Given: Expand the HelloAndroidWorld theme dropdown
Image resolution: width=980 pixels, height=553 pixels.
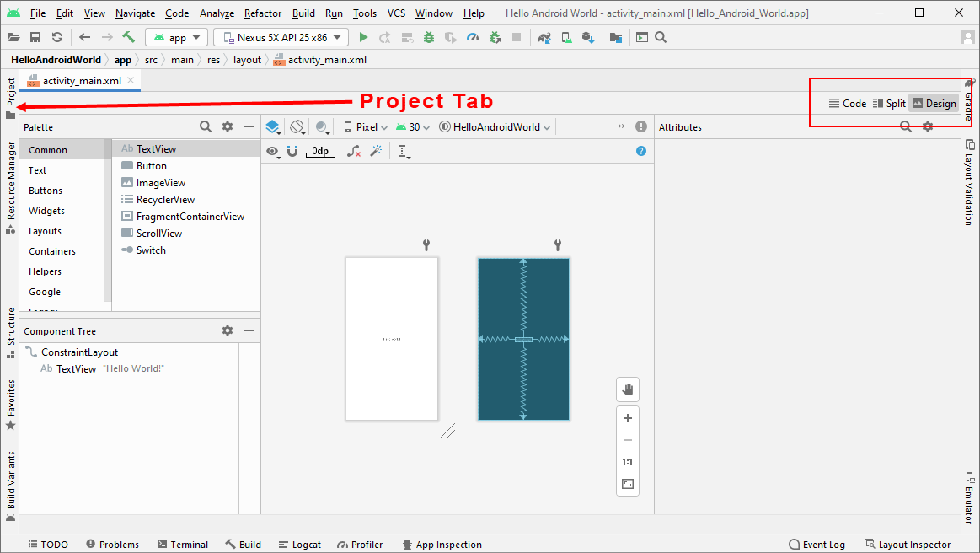Looking at the screenshot, I should [x=495, y=127].
